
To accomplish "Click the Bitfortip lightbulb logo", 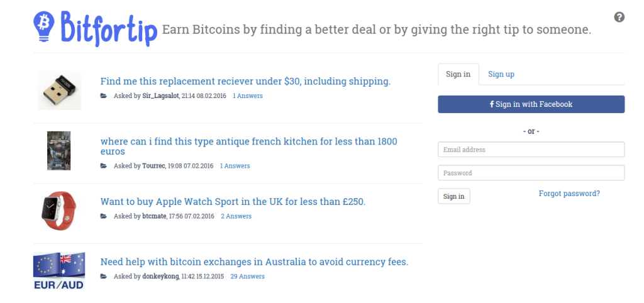I will (43, 26).
